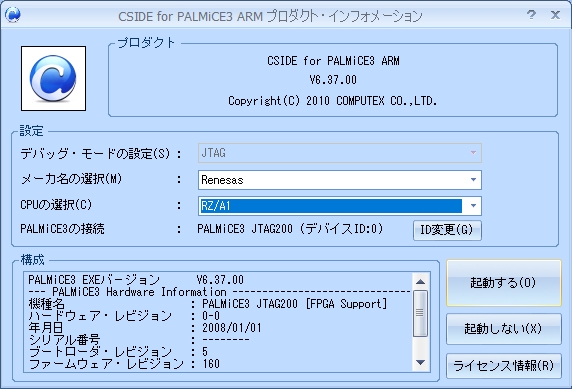The width and height of the screenshot is (572, 389).
Task: Click the ファームウェア・レビジョン 160 row
Action: click(x=124, y=363)
